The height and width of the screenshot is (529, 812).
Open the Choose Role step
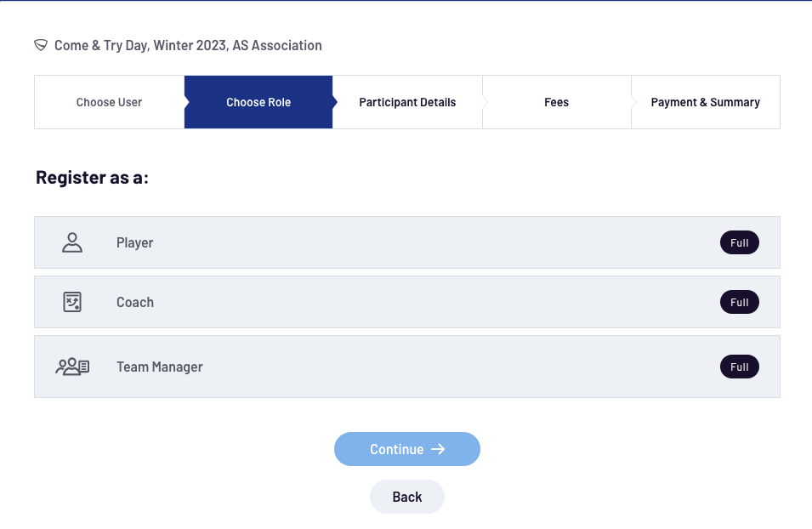pyautogui.click(x=258, y=102)
